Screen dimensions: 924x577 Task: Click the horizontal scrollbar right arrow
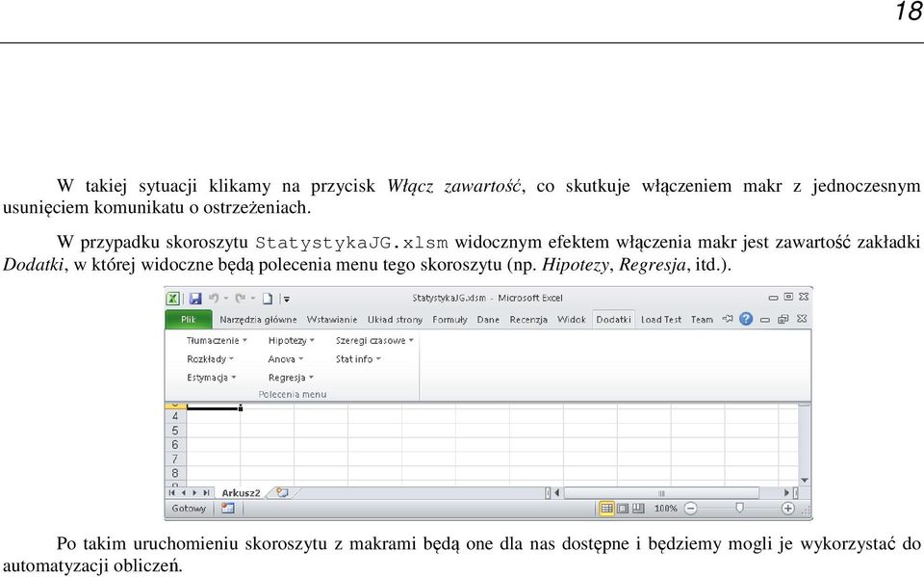(x=786, y=492)
